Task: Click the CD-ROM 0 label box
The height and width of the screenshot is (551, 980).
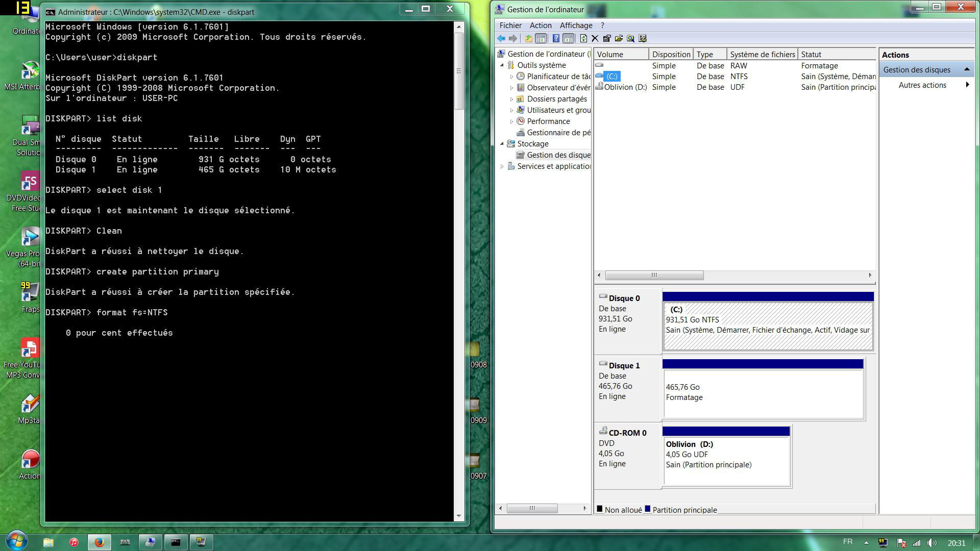Action: click(628, 457)
